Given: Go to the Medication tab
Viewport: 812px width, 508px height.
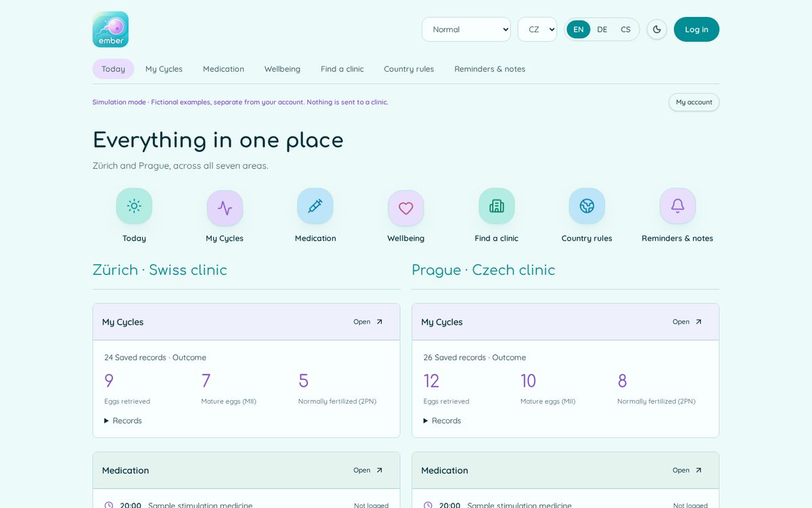Looking at the screenshot, I should tap(223, 69).
